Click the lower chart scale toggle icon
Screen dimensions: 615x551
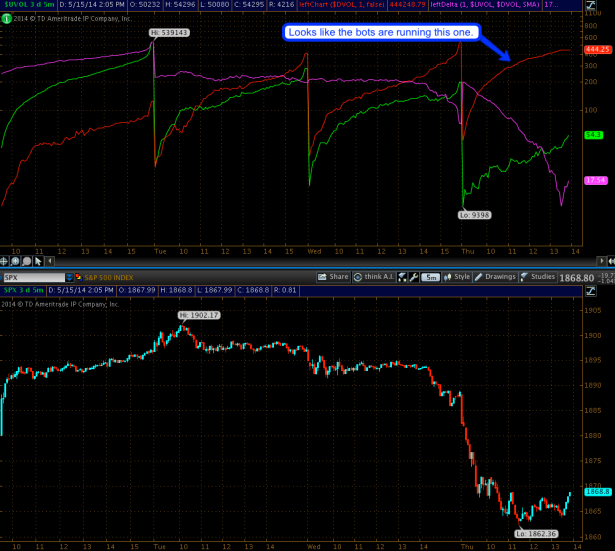click(x=591, y=291)
